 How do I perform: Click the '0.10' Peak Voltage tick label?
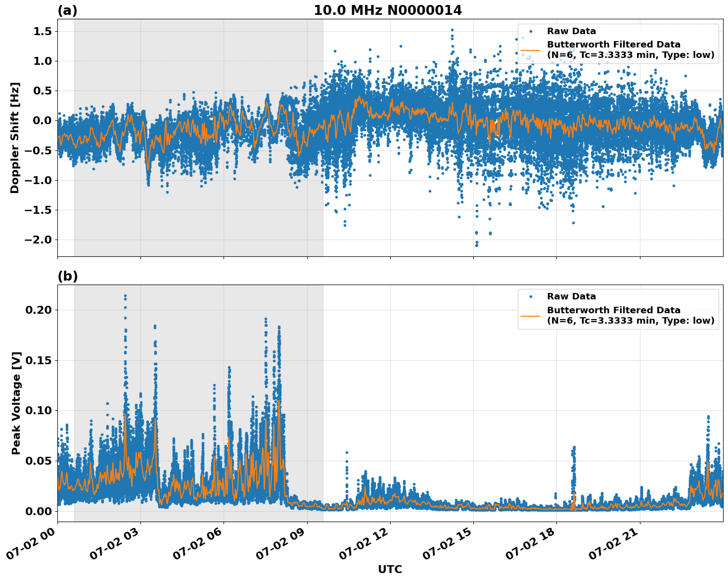click(39, 410)
